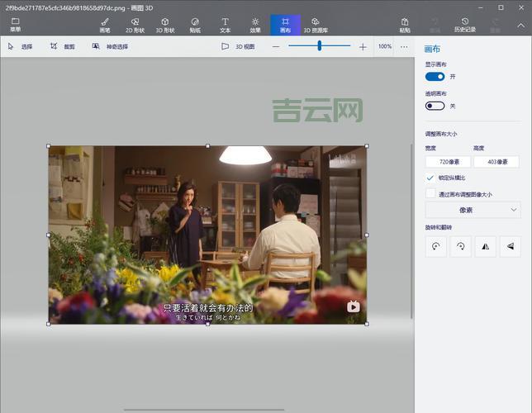This screenshot has height=413, width=532.
Task: Open the 贴纸 stickers tool
Action: (x=195, y=25)
